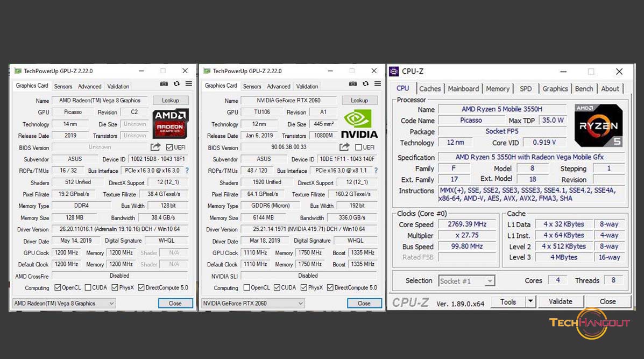The width and height of the screenshot is (644, 359).
Task: Open the About tab in CPU-Z
Action: coord(610,89)
